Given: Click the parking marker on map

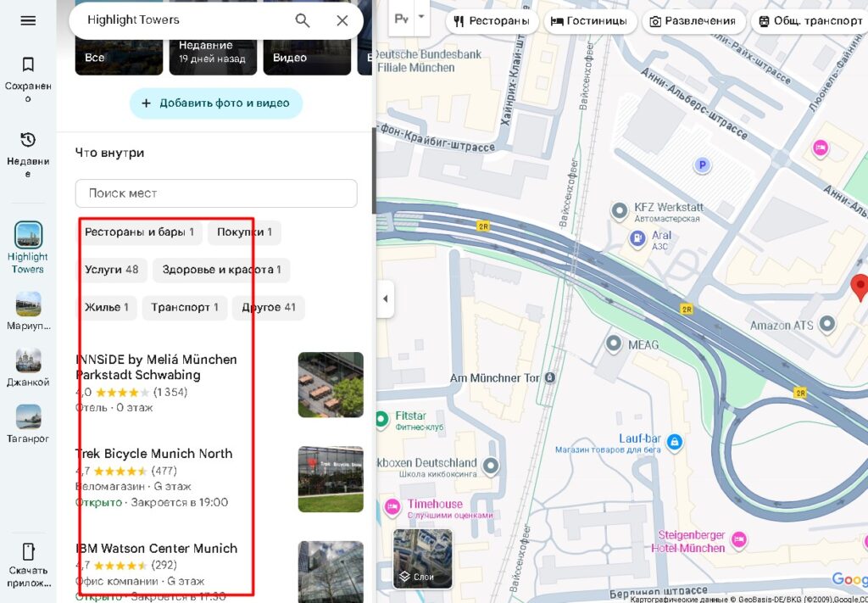Looking at the screenshot, I should 702,165.
